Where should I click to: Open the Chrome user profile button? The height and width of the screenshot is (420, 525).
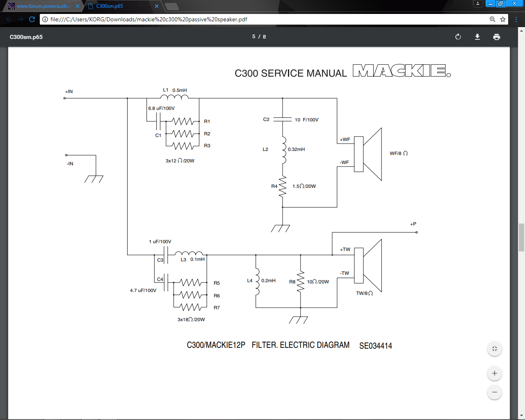click(478, 4)
